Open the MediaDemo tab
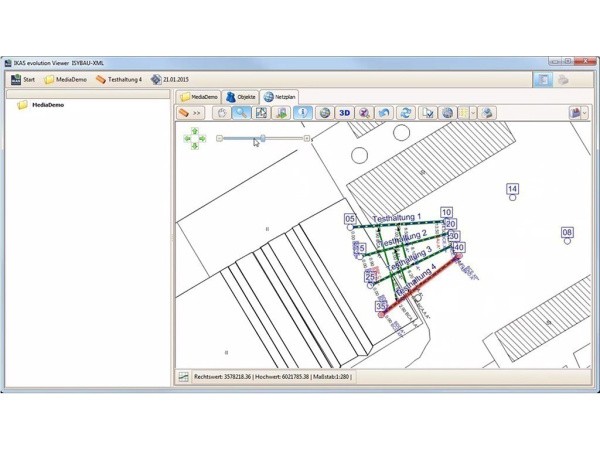This screenshot has width=600, height=450. click(198, 97)
